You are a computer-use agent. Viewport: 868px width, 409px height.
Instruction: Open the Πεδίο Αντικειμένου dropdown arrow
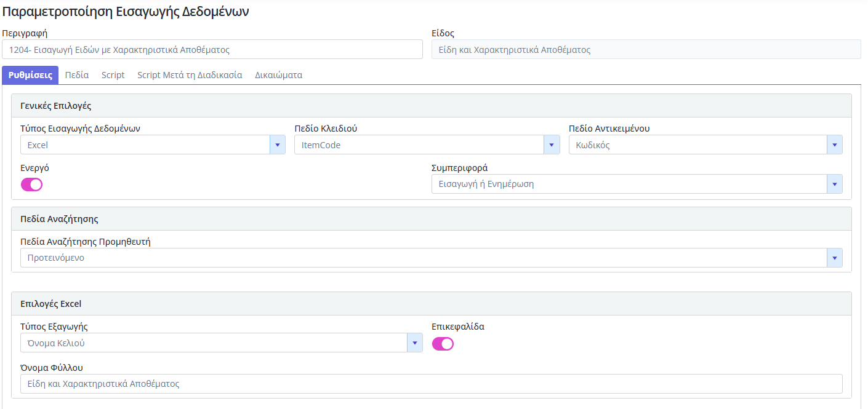[834, 145]
